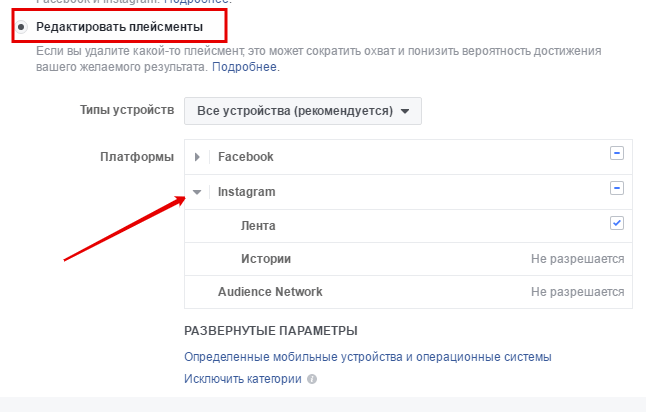Click Не разрешается next to Истории
The image size is (646, 412).
pyautogui.click(x=577, y=259)
